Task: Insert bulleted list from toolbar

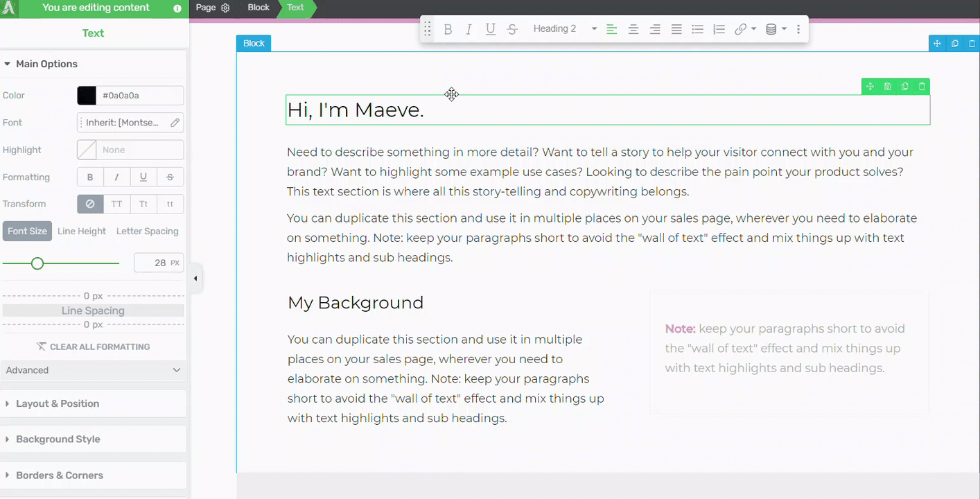Action: [x=698, y=29]
